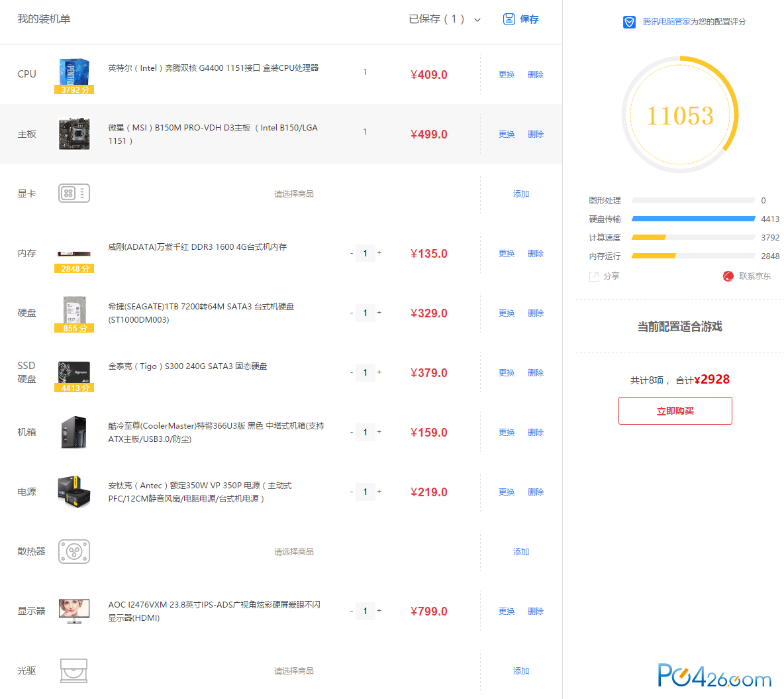This screenshot has height=699, width=784.
Task: Click the Save (保存) button text
Action: tap(529, 19)
